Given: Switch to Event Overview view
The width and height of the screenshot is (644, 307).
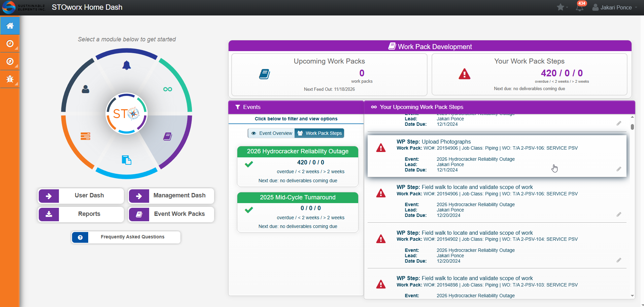Looking at the screenshot, I should click(x=272, y=133).
